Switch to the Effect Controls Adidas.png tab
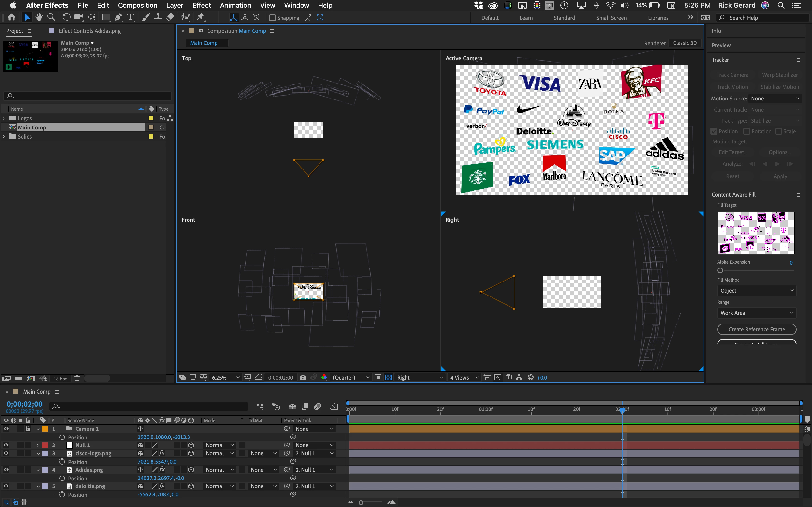 coord(89,31)
